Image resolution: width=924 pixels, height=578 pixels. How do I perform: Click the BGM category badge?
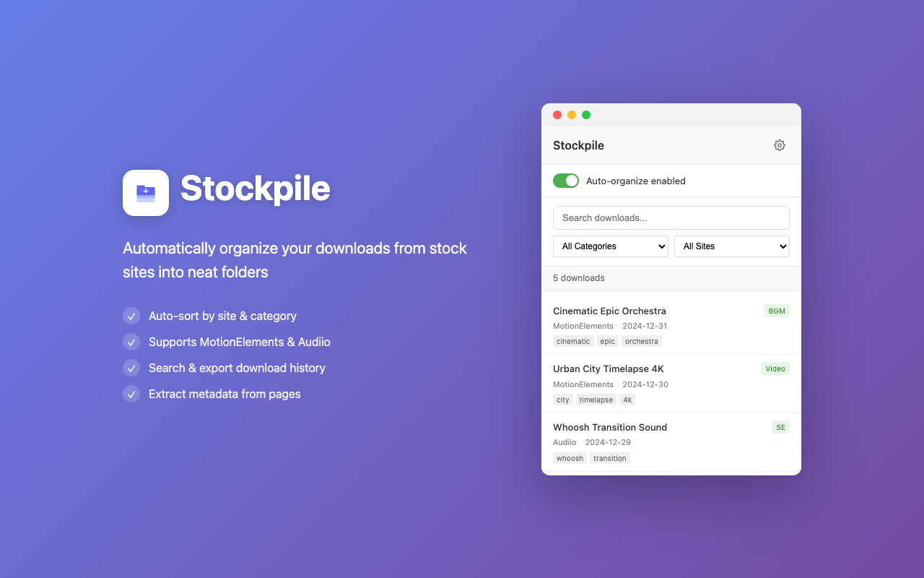click(777, 311)
